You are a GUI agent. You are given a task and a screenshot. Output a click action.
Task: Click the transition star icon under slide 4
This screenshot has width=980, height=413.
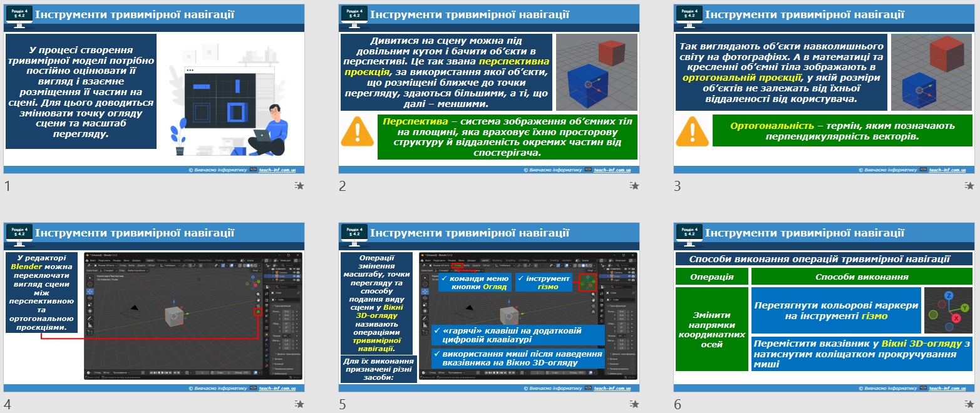300,404
